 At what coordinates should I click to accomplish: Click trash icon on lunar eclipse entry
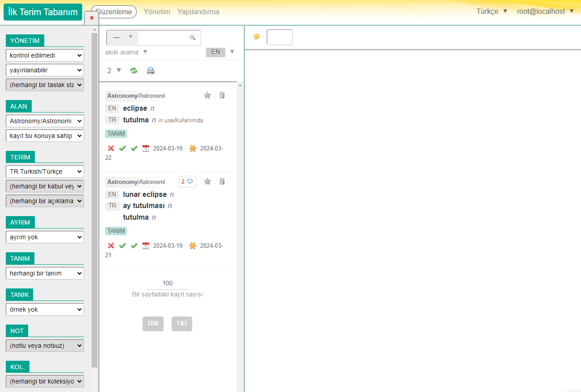(x=222, y=181)
